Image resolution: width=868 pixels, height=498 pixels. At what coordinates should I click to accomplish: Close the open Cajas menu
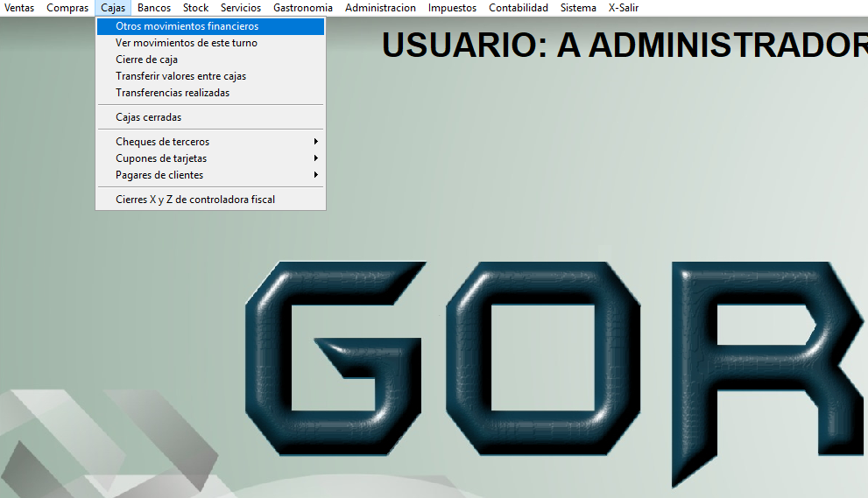pos(113,8)
